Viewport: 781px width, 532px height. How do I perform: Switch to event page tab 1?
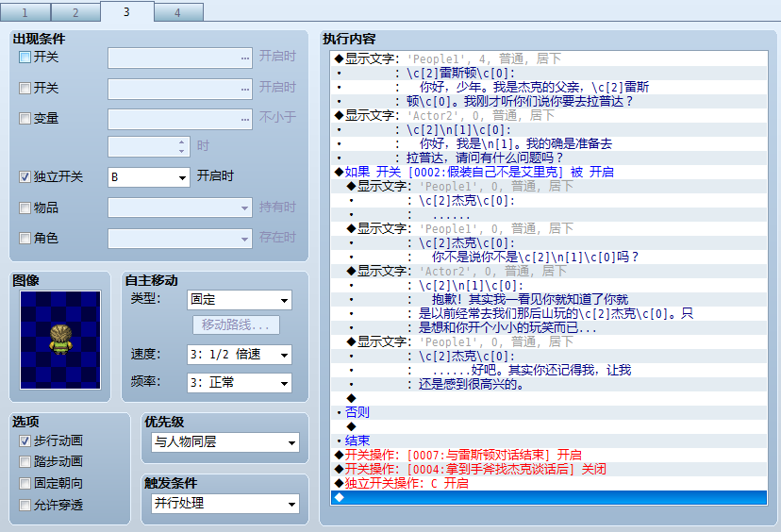point(25,12)
